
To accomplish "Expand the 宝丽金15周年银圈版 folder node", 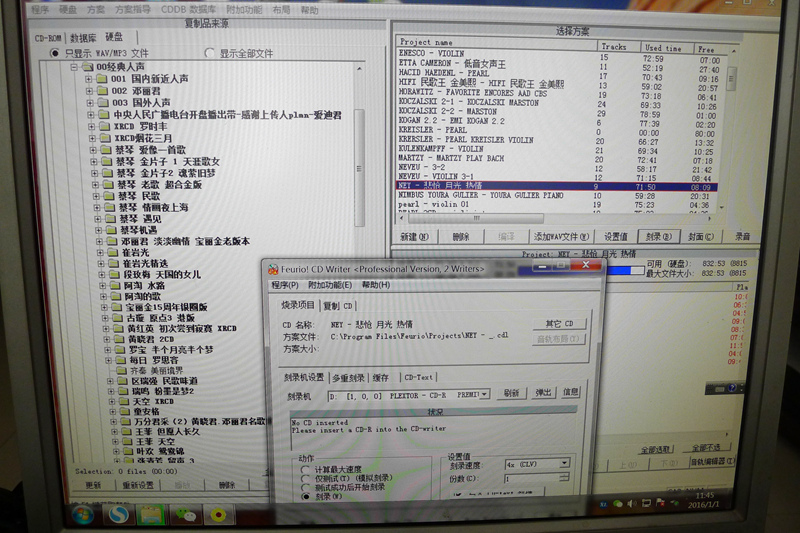I will click(x=104, y=307).
